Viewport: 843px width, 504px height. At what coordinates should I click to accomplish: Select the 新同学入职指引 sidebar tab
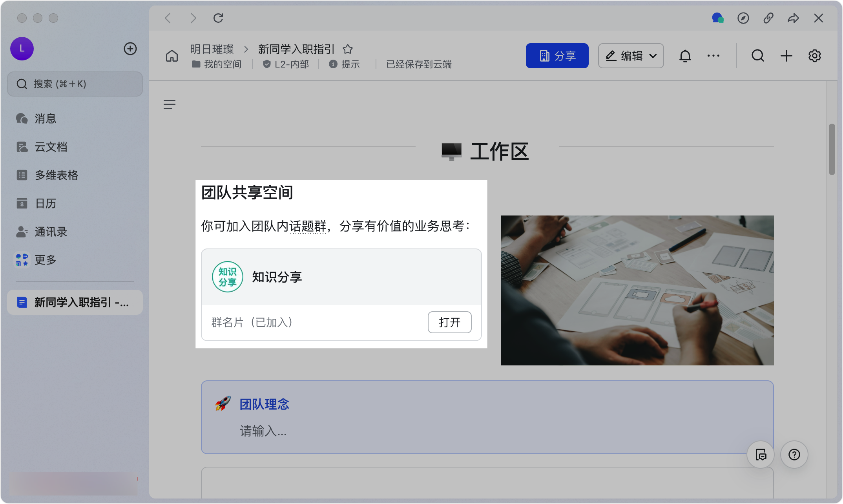tap(75, 302)
